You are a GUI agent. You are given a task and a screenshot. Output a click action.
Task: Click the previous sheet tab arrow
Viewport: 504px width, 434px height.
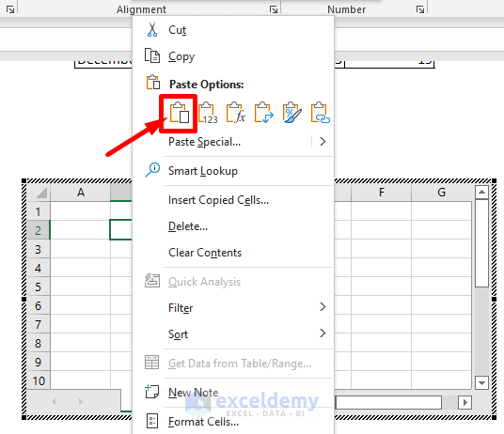point(54,401)
